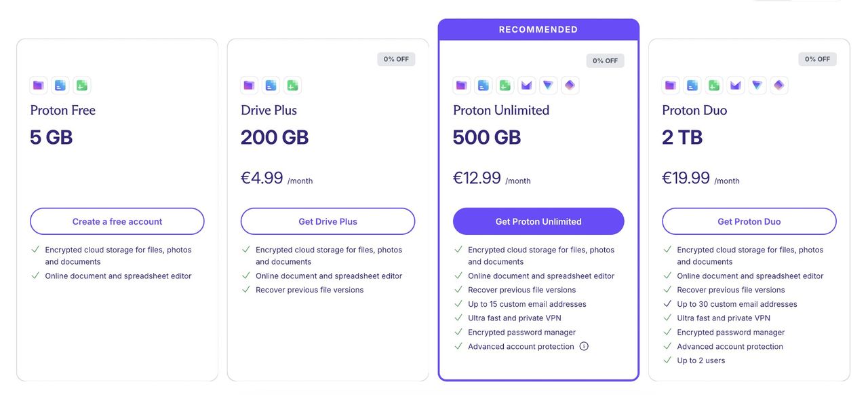The height and width of the screenshot is (395, 868).
Task: Click the Recommended banner above Proton Unlimited
Action: [x=538, y=30]
